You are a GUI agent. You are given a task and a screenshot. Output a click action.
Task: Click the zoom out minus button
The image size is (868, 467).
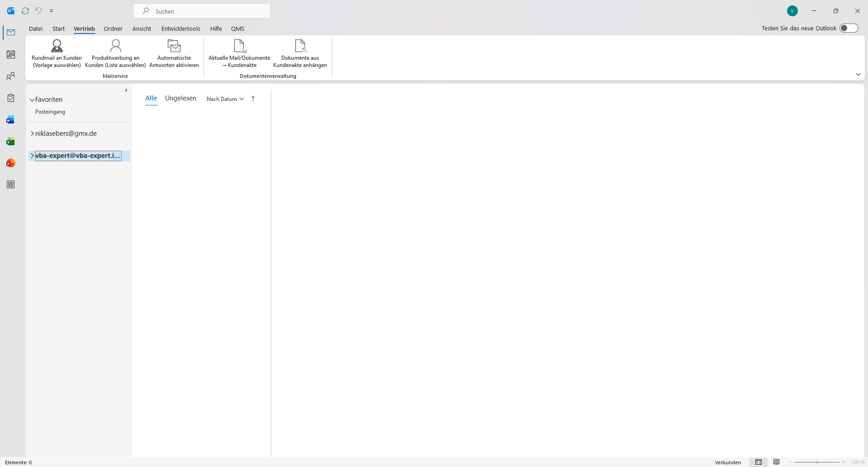(790, 462)
